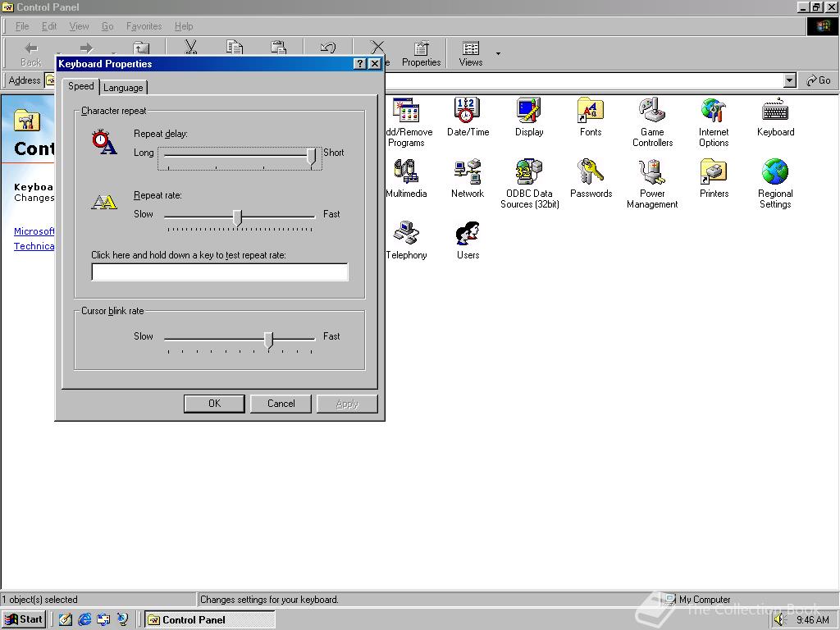The height and width of the screenshot is (630, 840).
Task: Open the Start menu
Action: coord(24,619)
